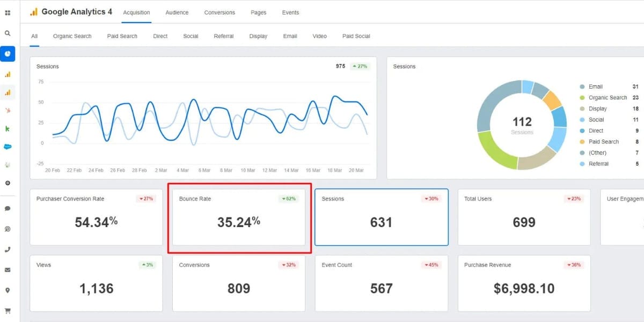Open the chat bubble icon in sidebar

tap(8, 209)
